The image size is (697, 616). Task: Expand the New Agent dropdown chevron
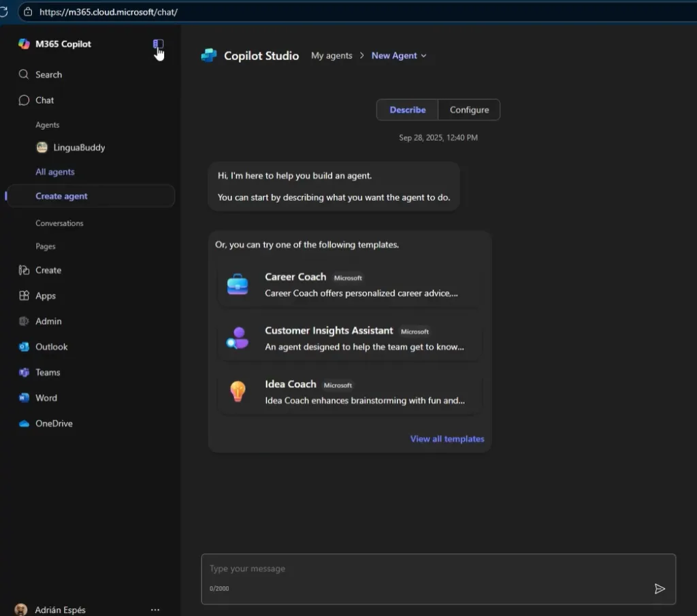423,56
